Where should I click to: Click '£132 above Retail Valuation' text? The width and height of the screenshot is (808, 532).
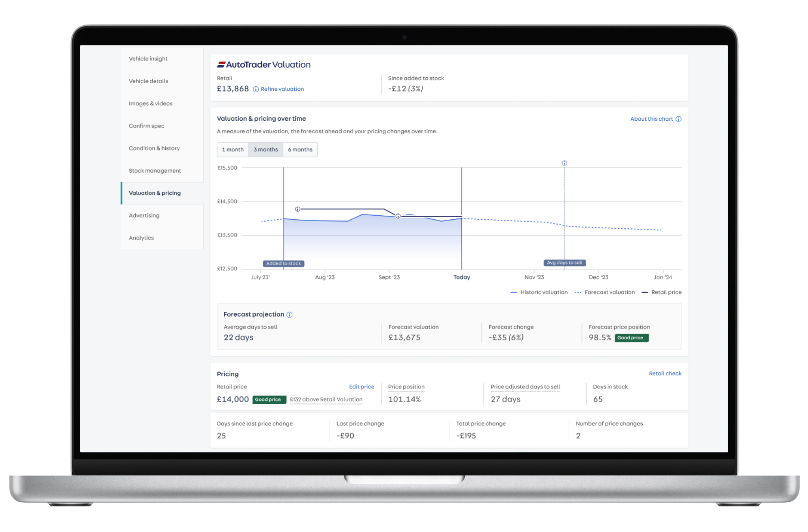point(326,399)
